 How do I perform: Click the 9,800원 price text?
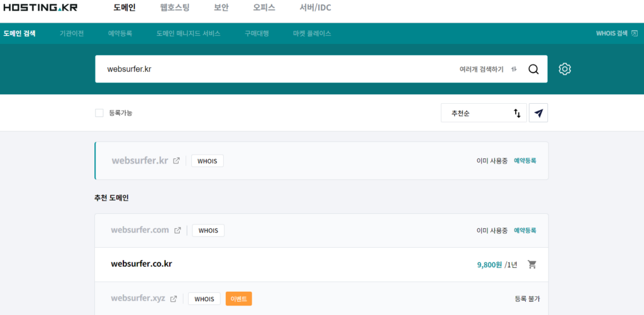489,265
